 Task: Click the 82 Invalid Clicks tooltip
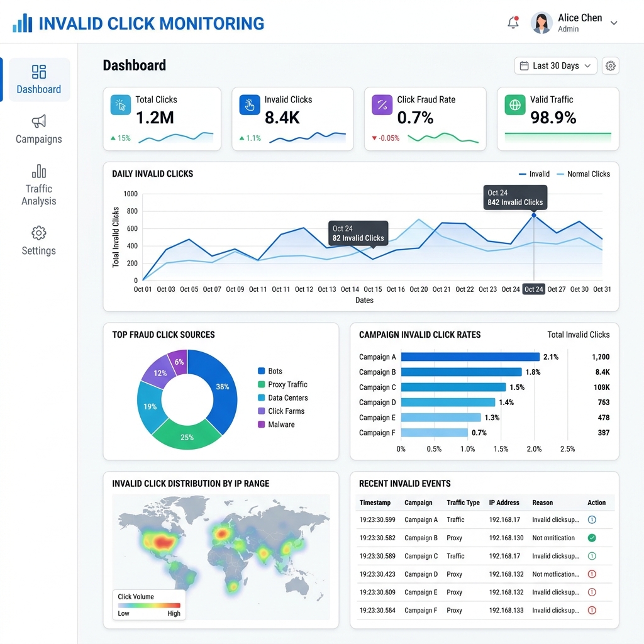click(358, 233)
